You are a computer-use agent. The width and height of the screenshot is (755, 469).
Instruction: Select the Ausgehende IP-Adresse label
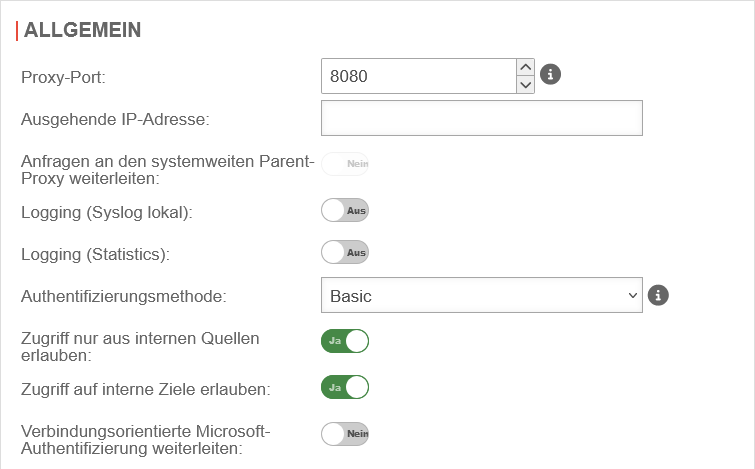pos(114,120)
